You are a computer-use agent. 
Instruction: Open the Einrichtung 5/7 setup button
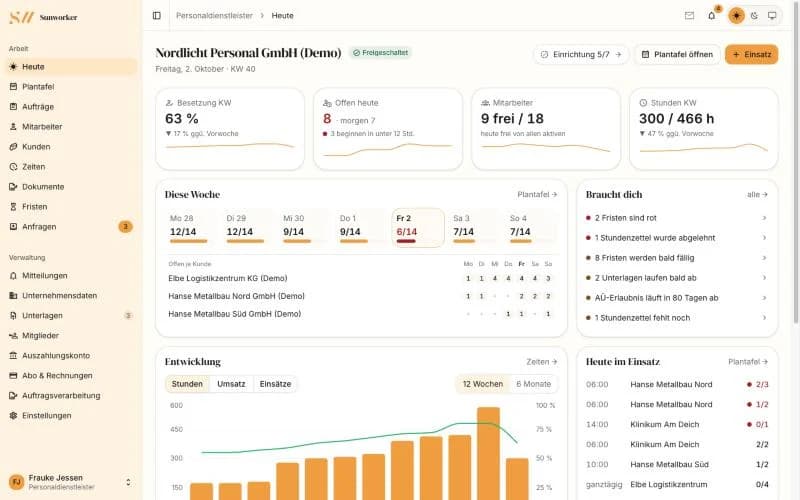[x=581, y=55]
